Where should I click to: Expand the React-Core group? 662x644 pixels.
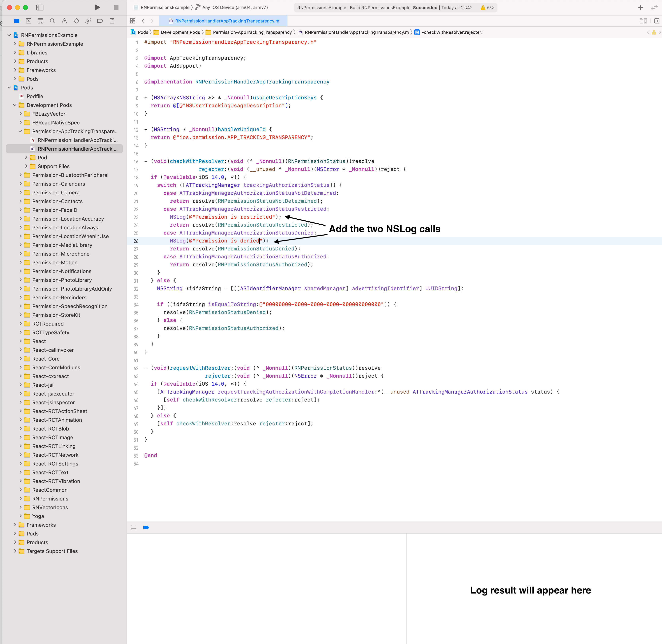pyautogui.click(x=21, y=359)
